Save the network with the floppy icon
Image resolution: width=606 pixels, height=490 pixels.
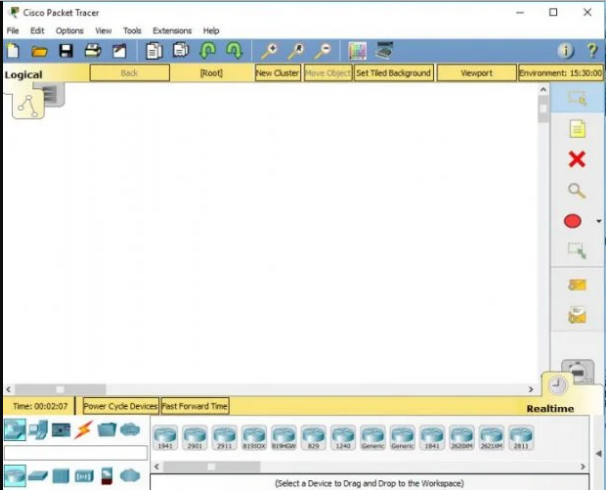[66, 51]
